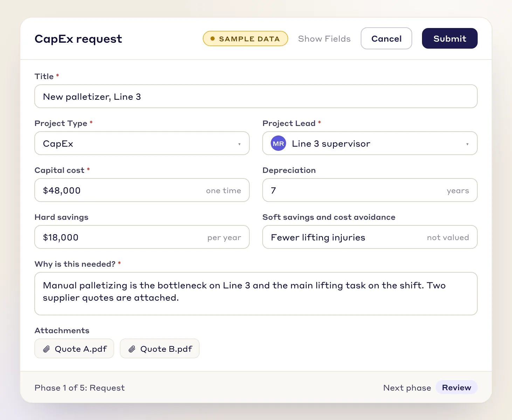Click the paperclip icon on Quote A.pdf
This screenshot has width=512, height=420.
[47, 349]
